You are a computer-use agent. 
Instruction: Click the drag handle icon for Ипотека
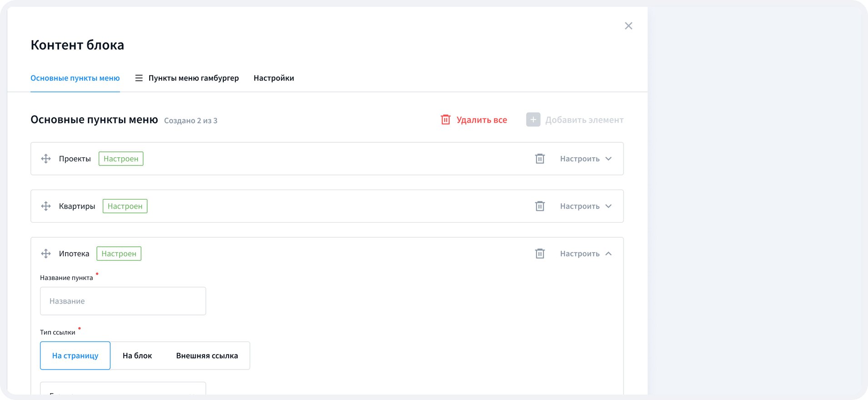pos(46,254)
